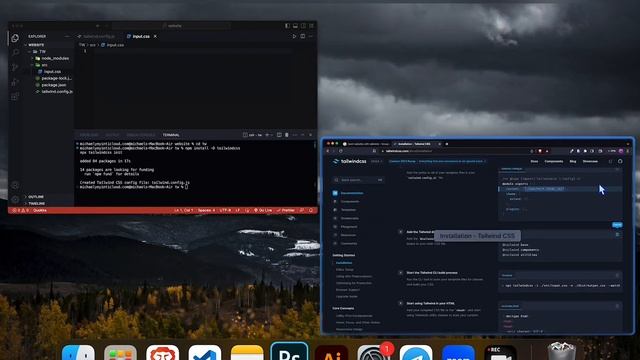Open Accounts icon in VS Code activity bar
Viewport: 640px width, 360px height.
click(x=15, y=185)
